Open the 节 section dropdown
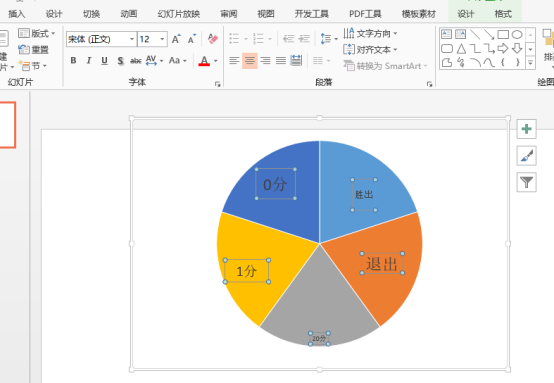The width and height of the screenshot is (554, 383). [33, 66]
